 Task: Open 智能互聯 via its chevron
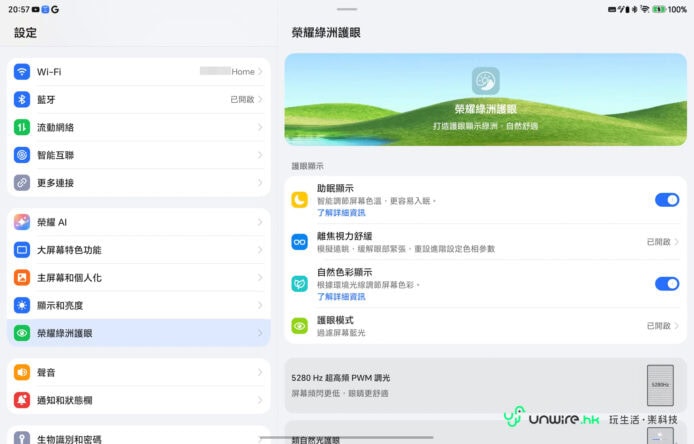[x=260, y=155]
